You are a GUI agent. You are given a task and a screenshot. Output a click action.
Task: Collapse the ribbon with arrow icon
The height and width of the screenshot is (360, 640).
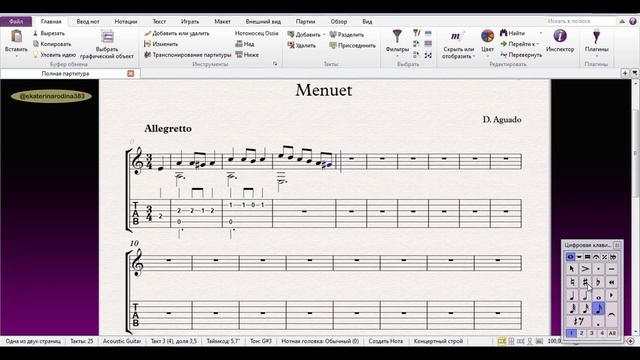click(x=622, y=21)
